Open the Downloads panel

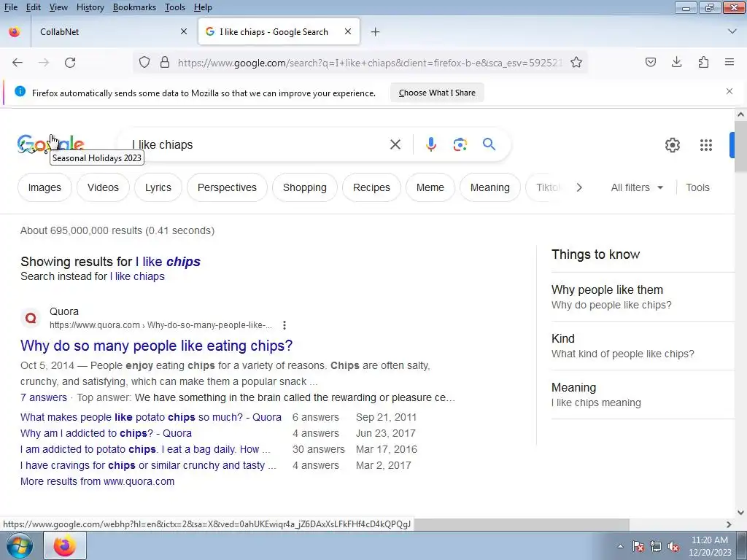tap(676, 63)
